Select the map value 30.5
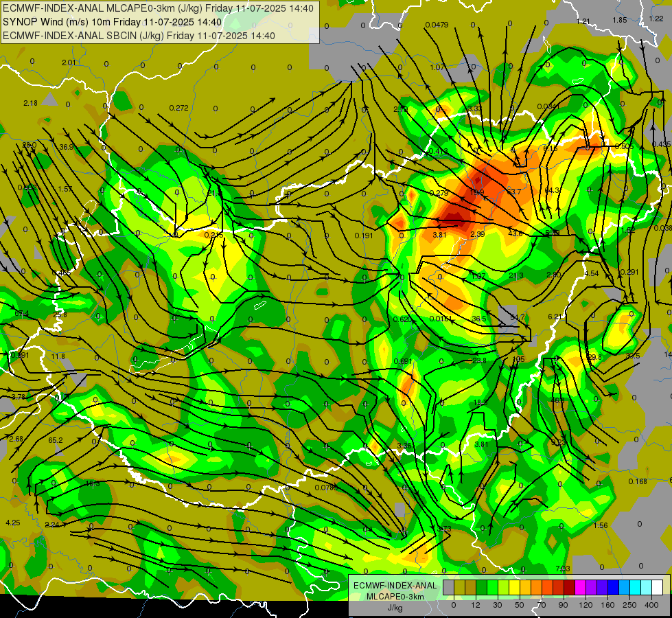This screenshot has width=672, height=618. pyautogui.click(x=633, y=356)
